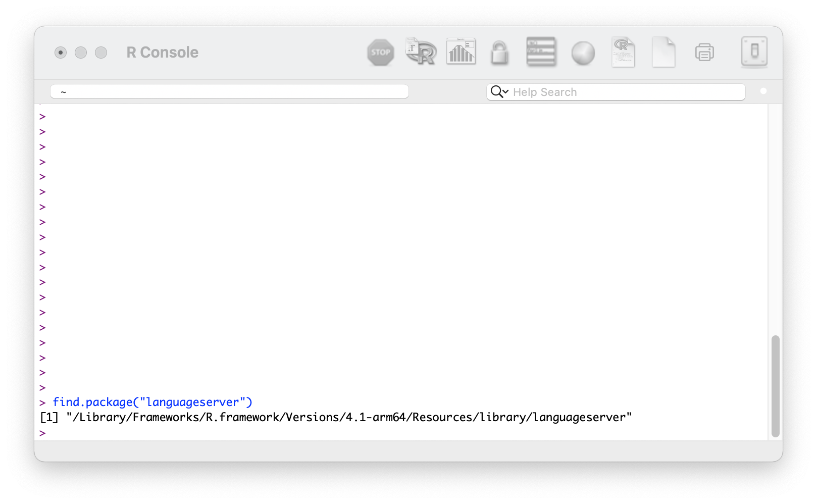
Task: Open a new Quartz graphics window via bar chart icon
Action: pos(461,52)
